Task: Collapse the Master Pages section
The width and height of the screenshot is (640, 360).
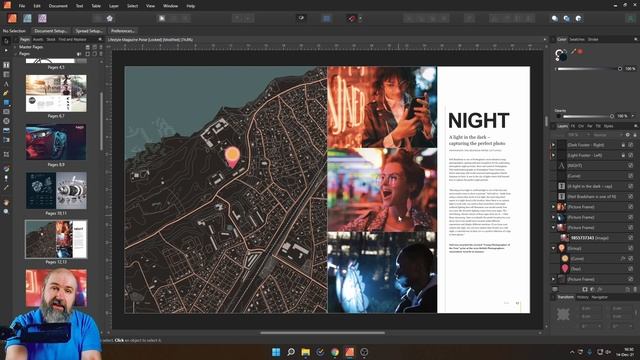Action: (x=16, y=47)
